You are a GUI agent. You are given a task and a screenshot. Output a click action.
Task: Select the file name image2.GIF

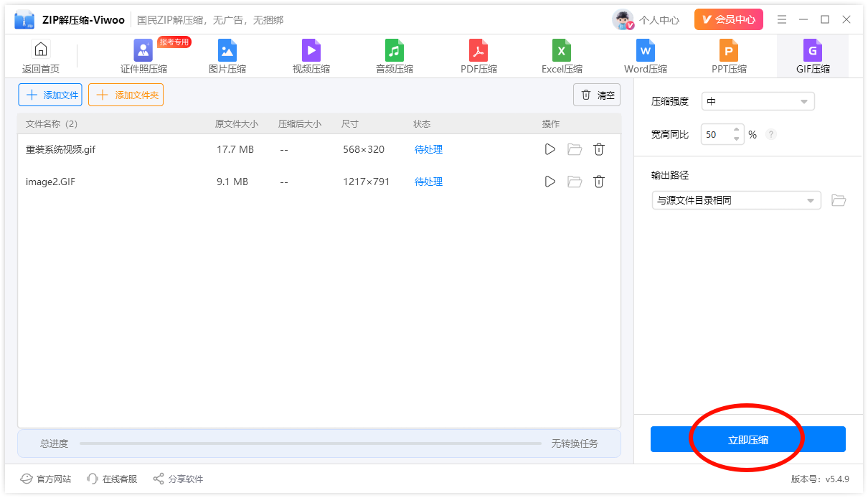pyautogui.click(x=50, y=182)
